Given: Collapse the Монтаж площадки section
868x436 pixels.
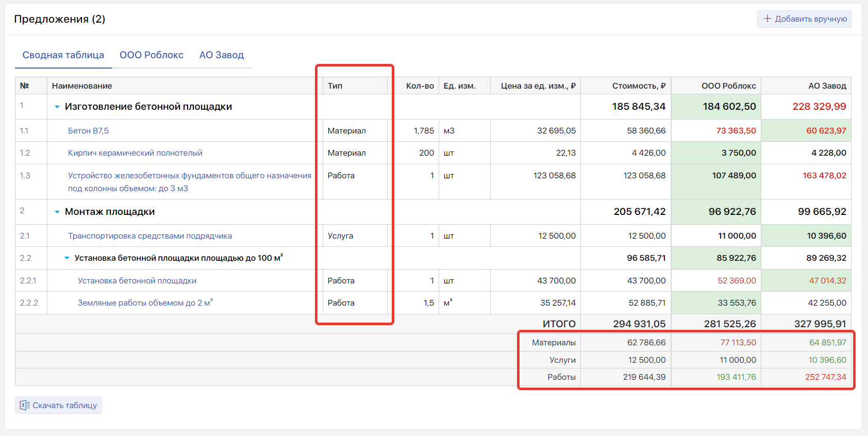Looking at the screenshot, I should (x=57, y=212).
